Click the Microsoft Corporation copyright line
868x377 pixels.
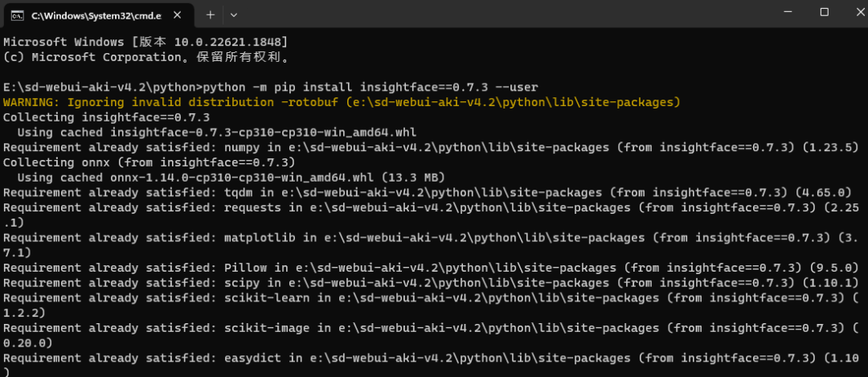tap(147, 57)
